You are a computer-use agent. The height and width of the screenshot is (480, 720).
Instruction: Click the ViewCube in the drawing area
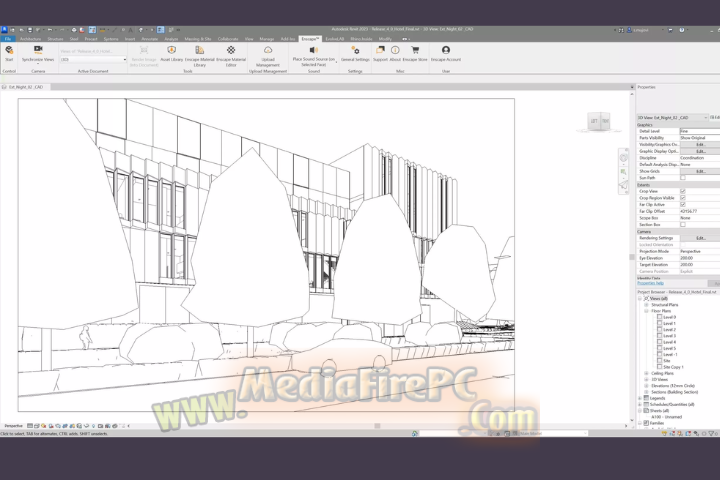tap(599, 121)
